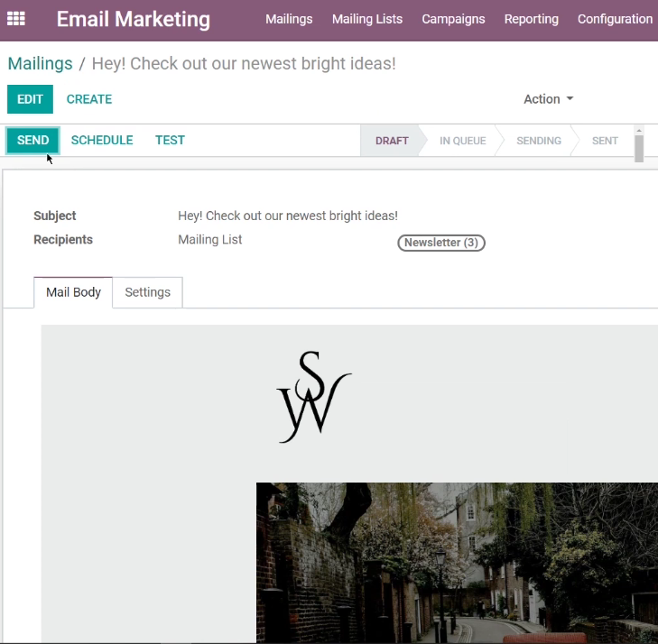Go back via Mailings breadcrumb link
Screen dimensions: 658x644
[x=41, y=64]
